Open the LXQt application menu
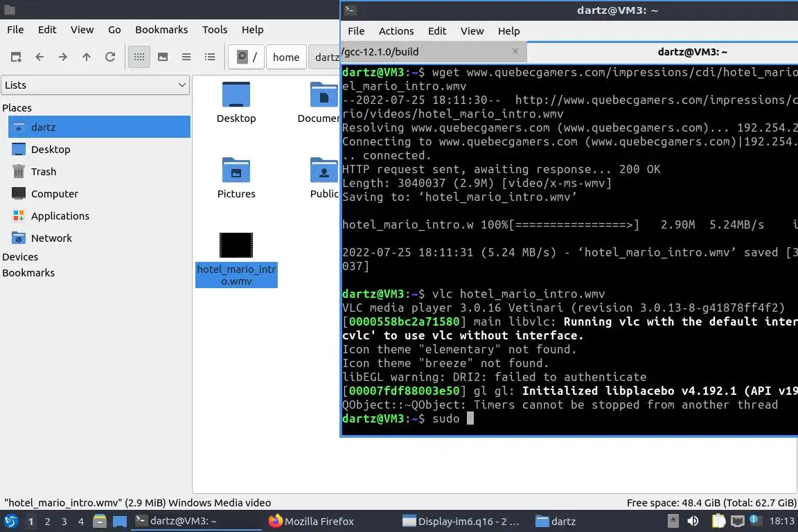The width and height of the screenshot is (798, 532). (x=10, y=522)
